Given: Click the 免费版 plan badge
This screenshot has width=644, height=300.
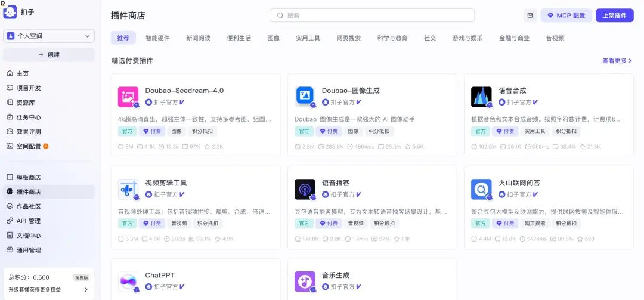Looking at the screenshot, I should tap(81, 277).
